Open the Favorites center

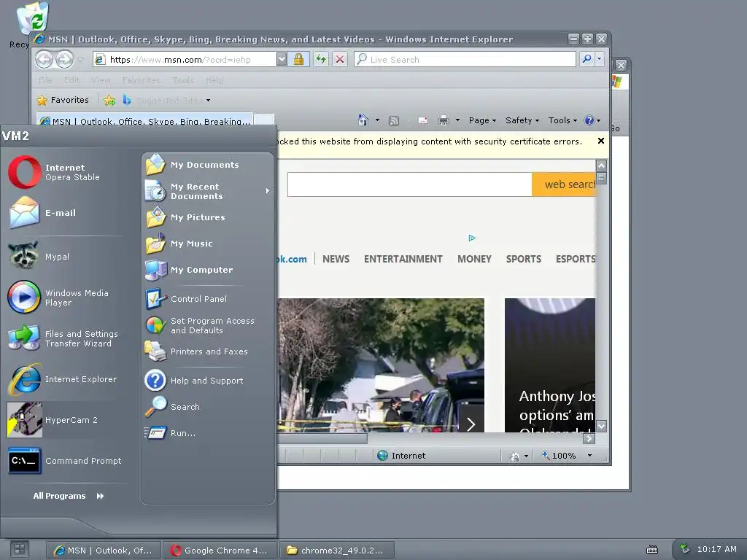63,100
